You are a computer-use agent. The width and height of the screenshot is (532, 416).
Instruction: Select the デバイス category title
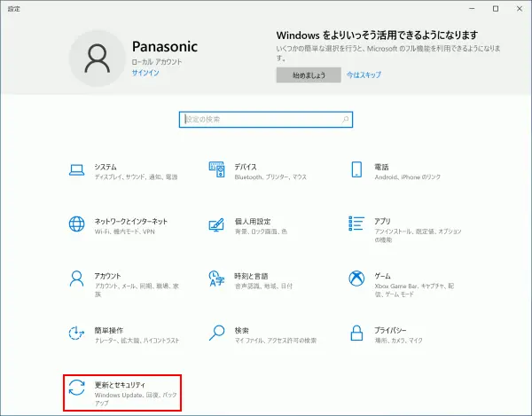click(246, 167)
